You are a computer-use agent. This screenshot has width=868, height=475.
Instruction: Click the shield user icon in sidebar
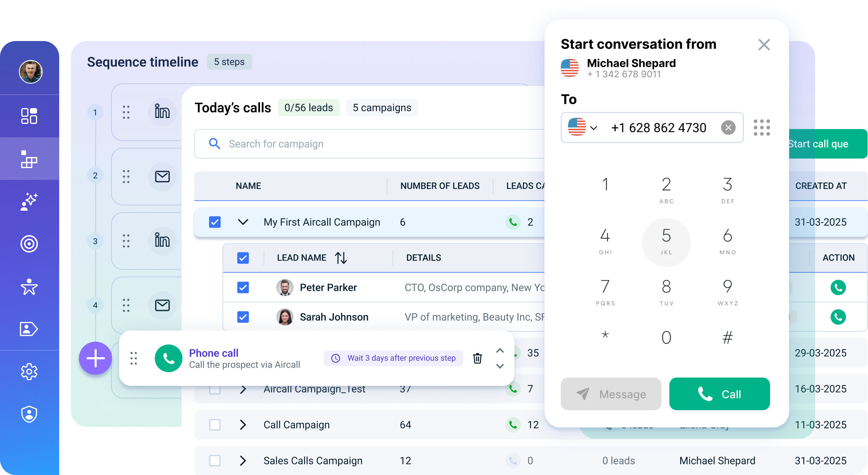click(x=29, y=414)
